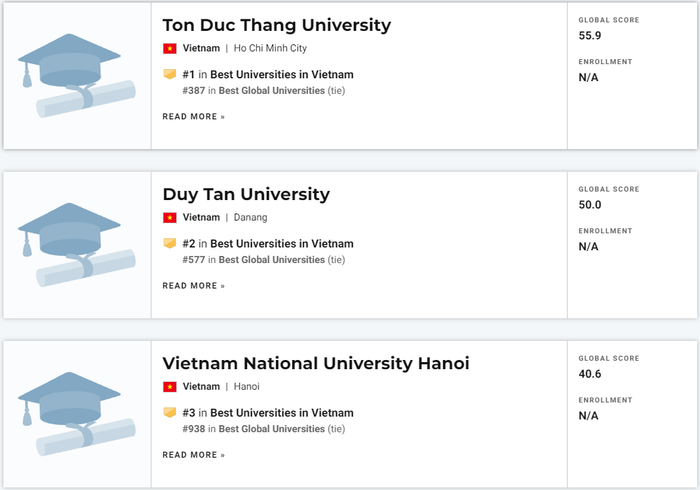Viewport: 700px width, 490px height.
Task: Click Vietnam flag icon under Duy Tan University
Action: pyautogui.click(x=169, y=217)
